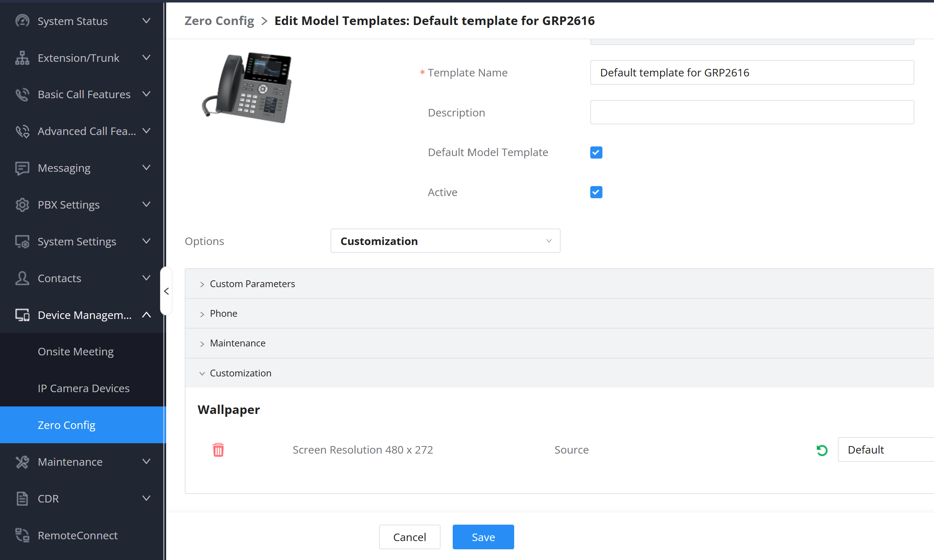Uncheck the Default Model Template checkbox

pyautogui.click(x=596, y=152)
